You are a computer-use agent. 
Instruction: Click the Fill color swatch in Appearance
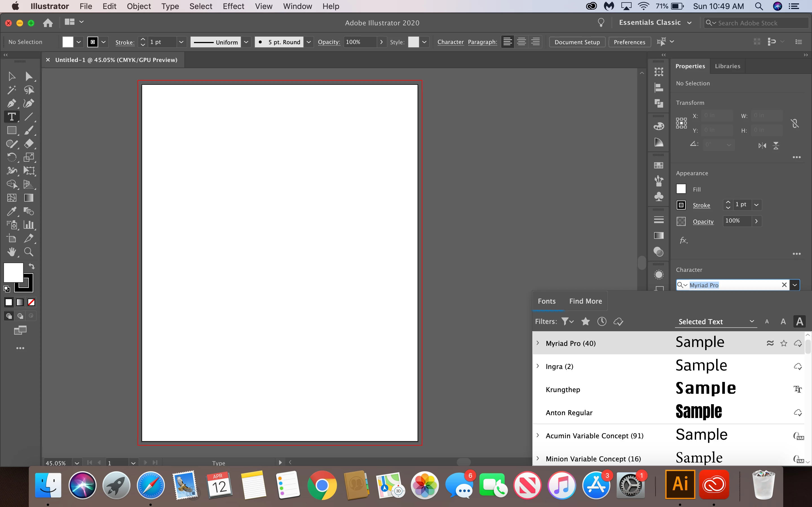tap(681, 189)
